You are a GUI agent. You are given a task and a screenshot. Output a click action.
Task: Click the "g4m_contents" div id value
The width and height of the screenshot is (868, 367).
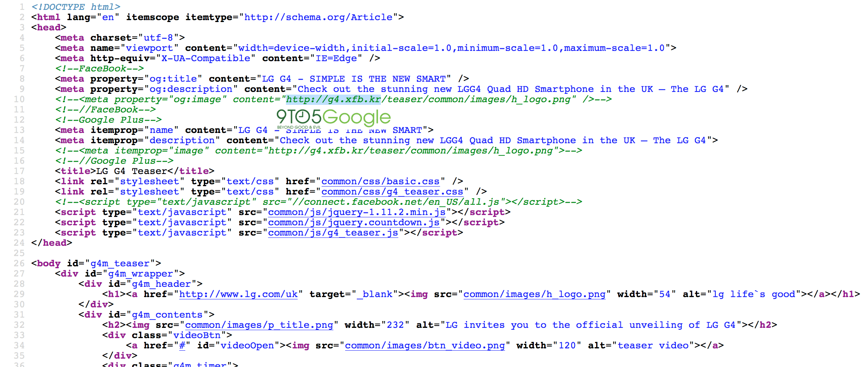click(167, 315)
